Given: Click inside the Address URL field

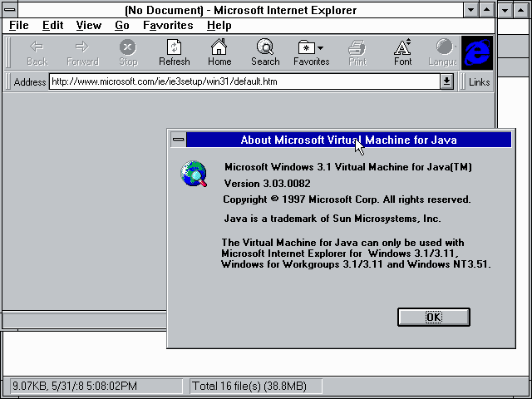Looking at the screenshot, I should (244, 81).
